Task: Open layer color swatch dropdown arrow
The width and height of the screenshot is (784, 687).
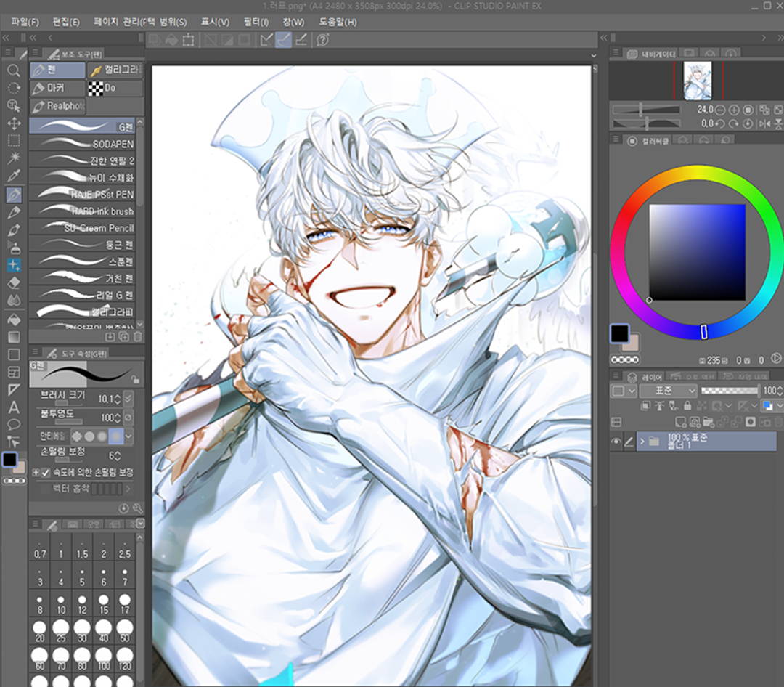Action: pyautogui.click(x=780, y=406)
